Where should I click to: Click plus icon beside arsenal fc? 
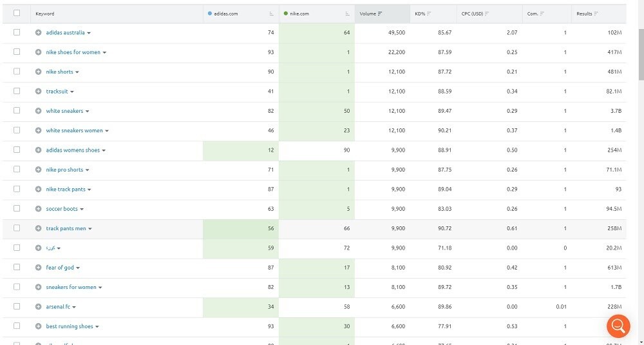pyautogui.click(x=38, y=307)
